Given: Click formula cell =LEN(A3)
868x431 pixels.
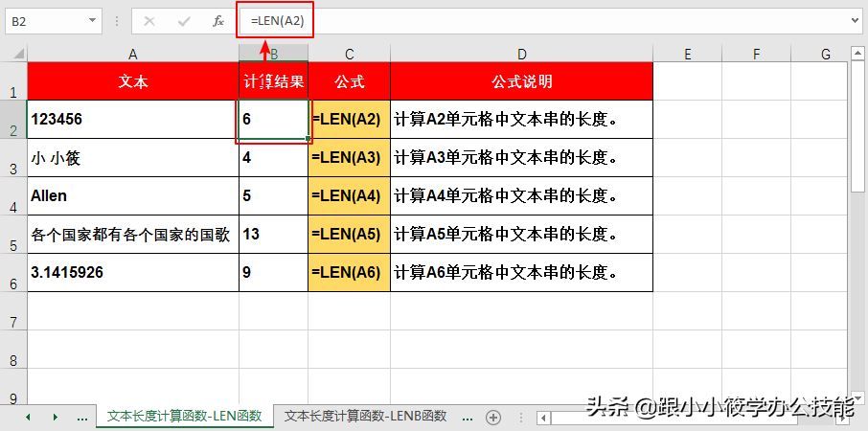Looking at the screenshot, I should pyautogui.click(x=350, y=158).
